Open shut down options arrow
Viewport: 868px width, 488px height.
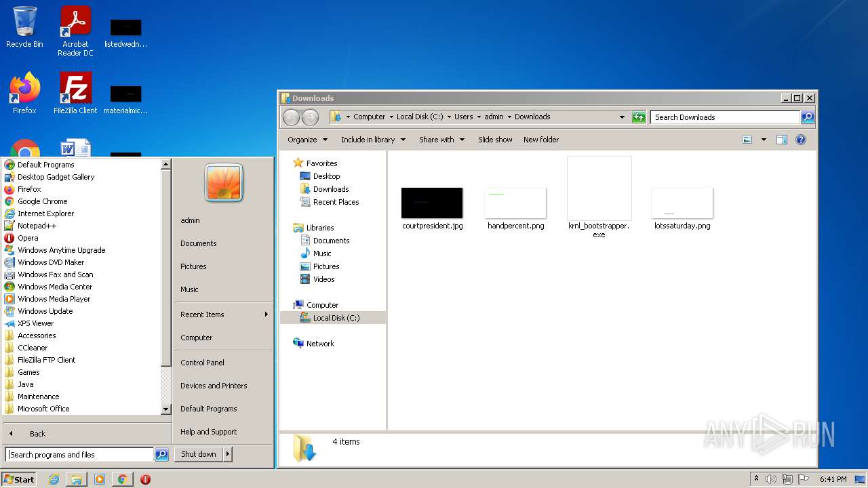click(228, 454)
